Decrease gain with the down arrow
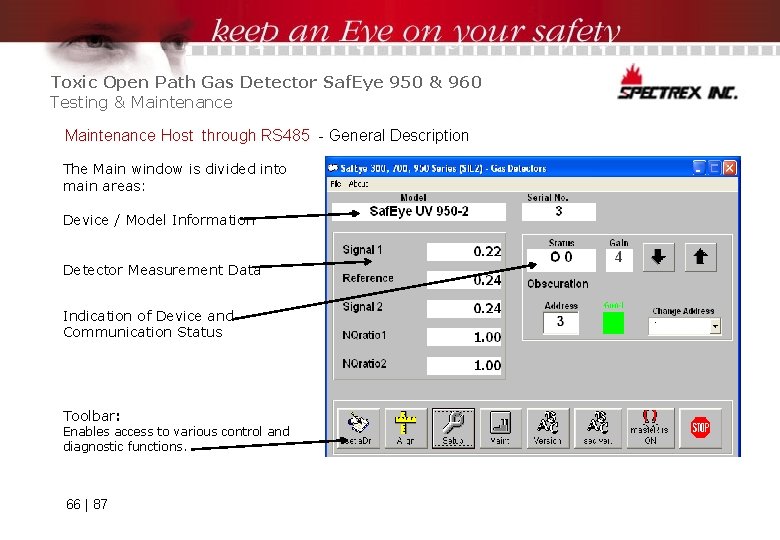The height and width of the screenshot is (540, 780). (658, 257)
